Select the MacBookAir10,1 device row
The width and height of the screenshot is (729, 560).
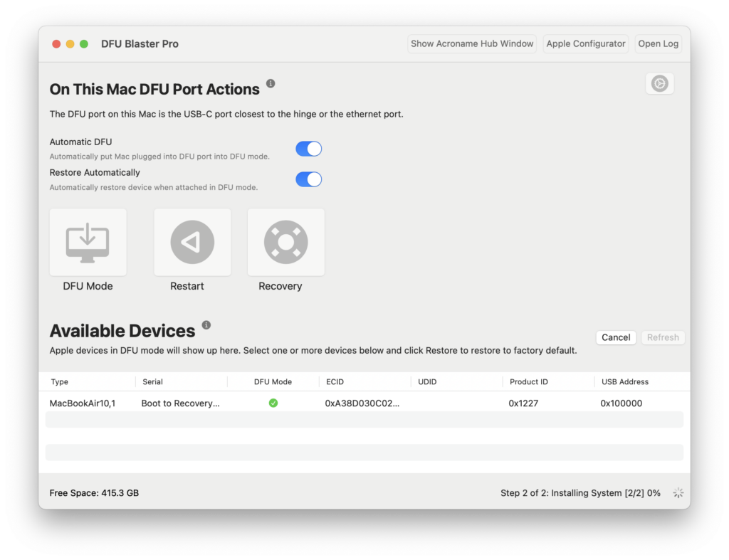click(x=364, y=403)
